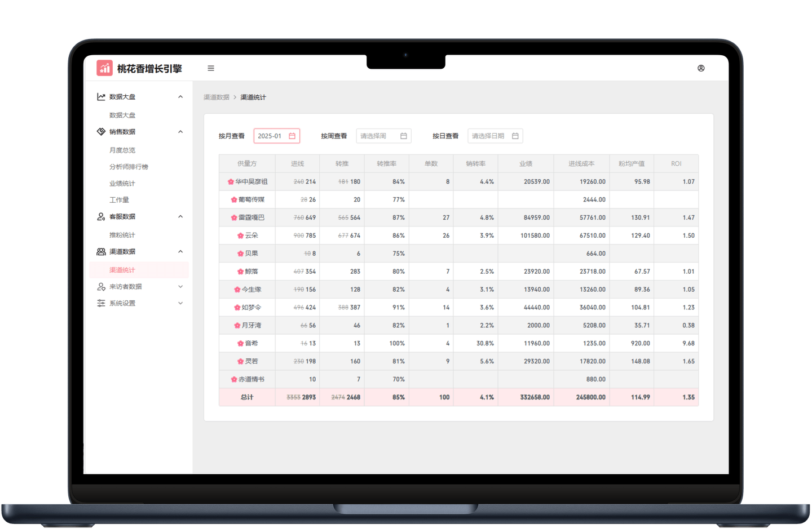Collapse the 销售数据 menu group chevron
This screenshot has width=812, height=529.
click(180, 132)
